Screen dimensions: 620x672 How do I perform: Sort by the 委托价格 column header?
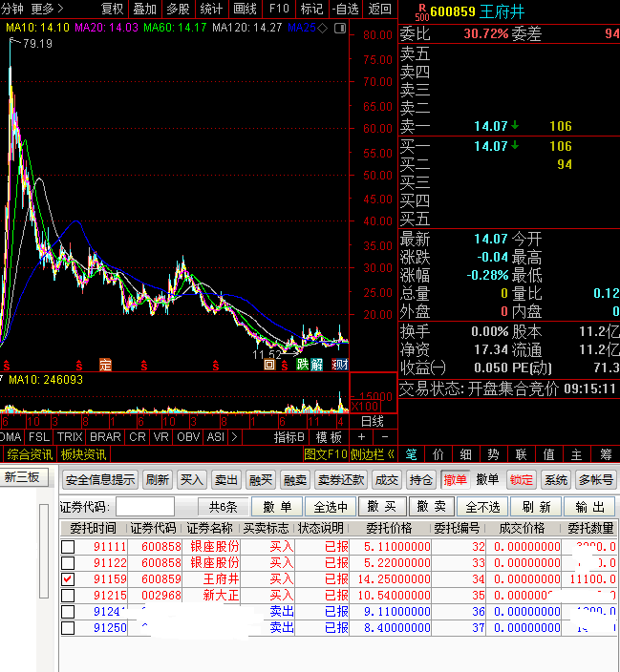click(389, 528)
